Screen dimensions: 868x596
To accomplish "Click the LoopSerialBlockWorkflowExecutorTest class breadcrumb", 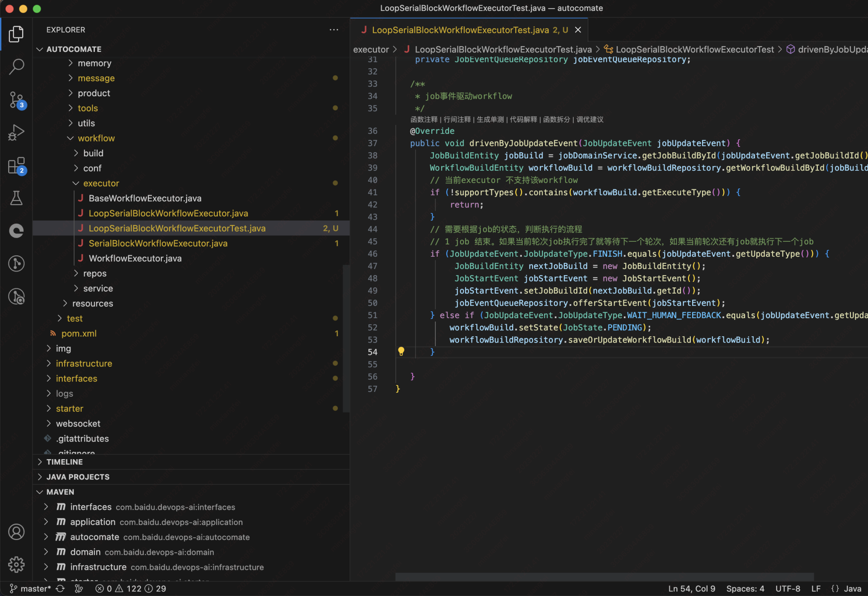I will click(x=694, y=49).
